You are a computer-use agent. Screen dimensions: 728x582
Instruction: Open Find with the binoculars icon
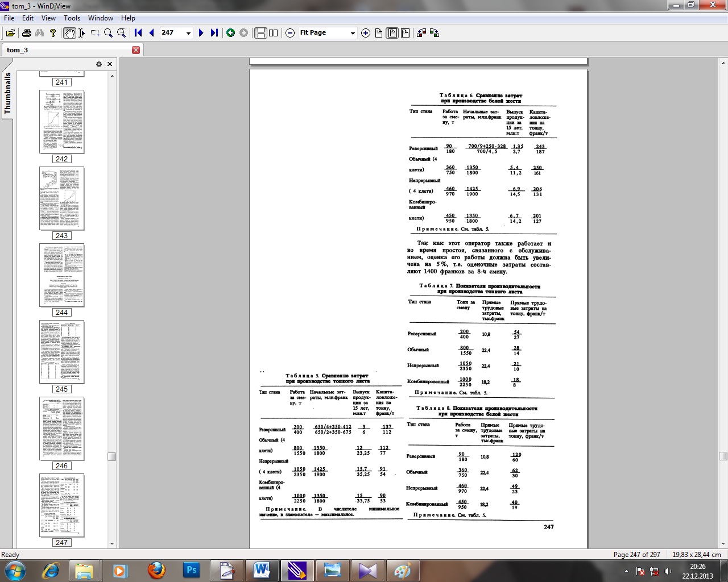pos(39,33)
